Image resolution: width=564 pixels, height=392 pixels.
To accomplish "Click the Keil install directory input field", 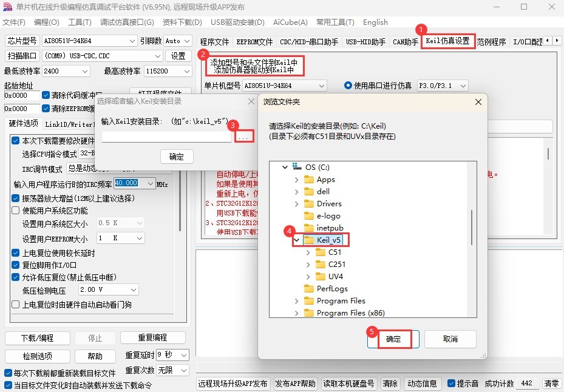I will pyautogui.click(x=166, y=137).
